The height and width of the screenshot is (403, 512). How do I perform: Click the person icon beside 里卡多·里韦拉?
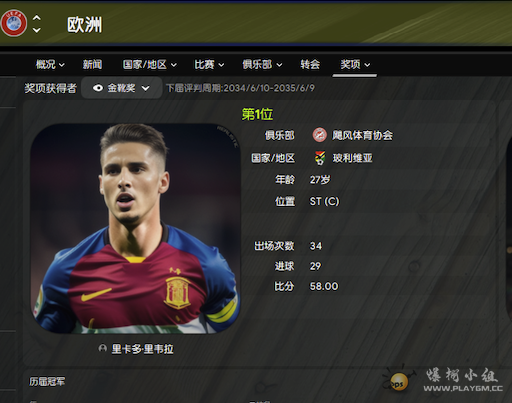pyautogui.click(x=103, y=348)
